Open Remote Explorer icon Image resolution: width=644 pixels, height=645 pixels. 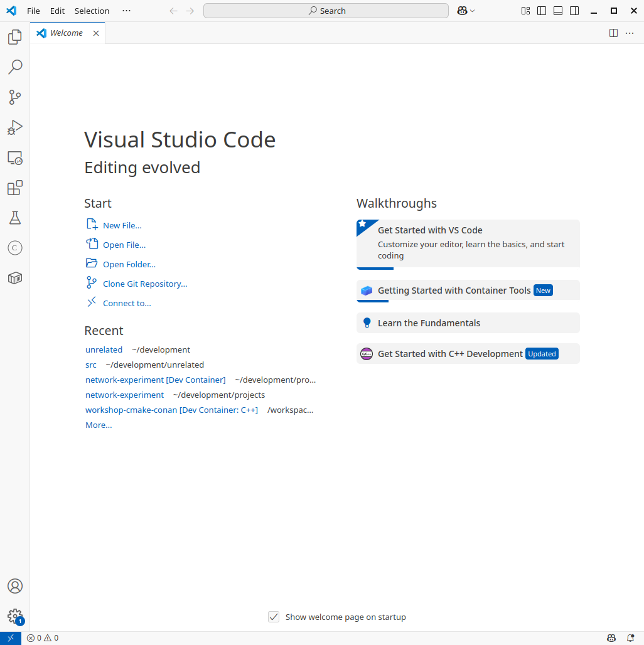15,158
